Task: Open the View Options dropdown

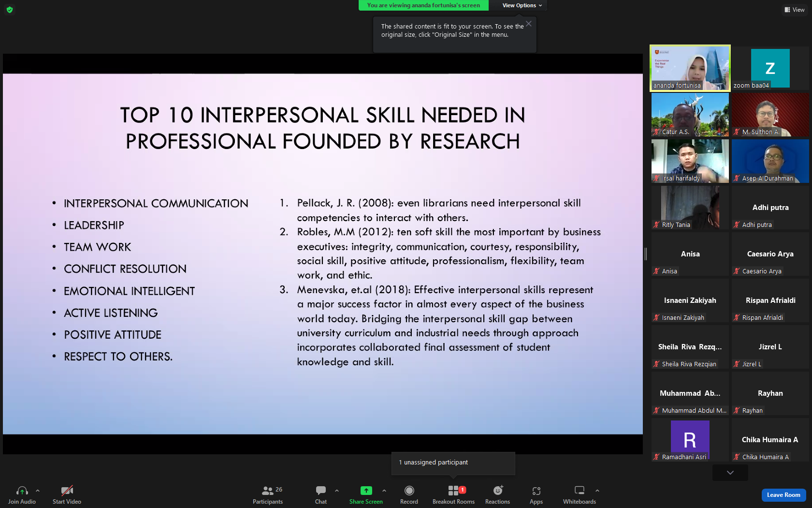Action: pos(522,5)
